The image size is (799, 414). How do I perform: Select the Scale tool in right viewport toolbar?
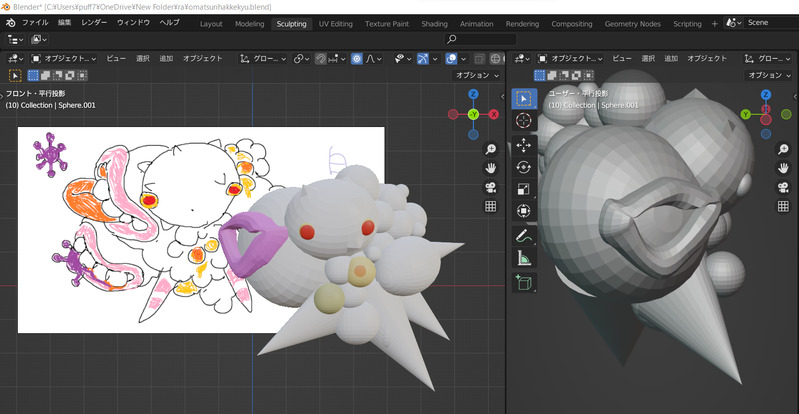click(523, 189)
